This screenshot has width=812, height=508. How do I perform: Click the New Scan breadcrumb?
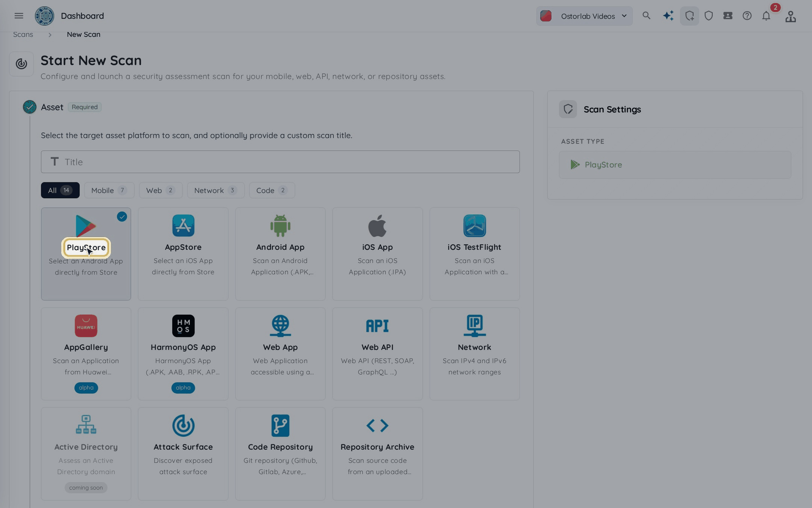pos(83,34)
